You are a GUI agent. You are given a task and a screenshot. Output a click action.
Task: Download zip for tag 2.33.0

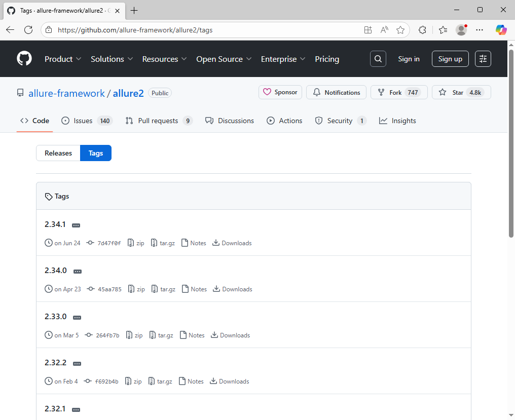coord(134,335)
